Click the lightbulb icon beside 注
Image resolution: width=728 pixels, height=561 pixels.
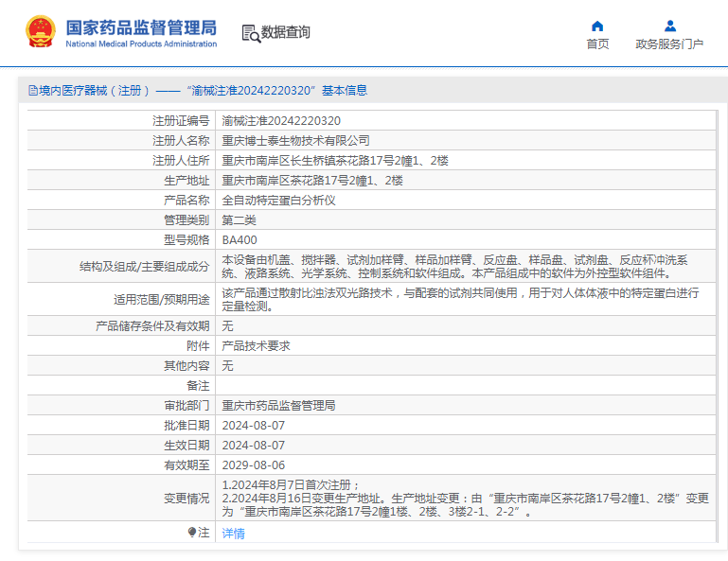(x=192, y=533)
